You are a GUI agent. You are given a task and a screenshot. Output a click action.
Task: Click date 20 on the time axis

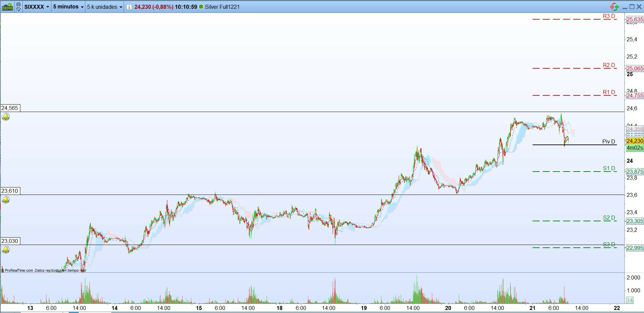[448, 308]
